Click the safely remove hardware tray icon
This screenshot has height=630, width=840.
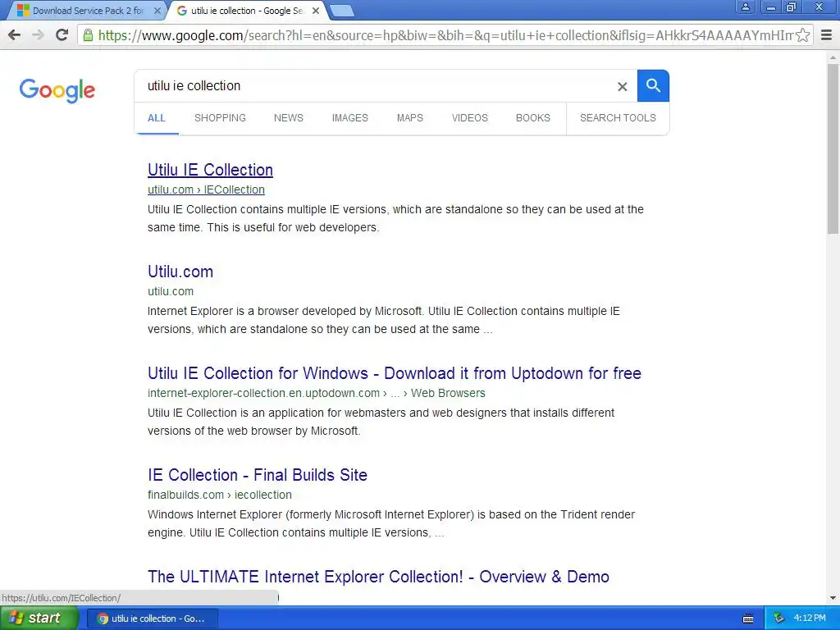pyautogui.click(x=779, y=619)
